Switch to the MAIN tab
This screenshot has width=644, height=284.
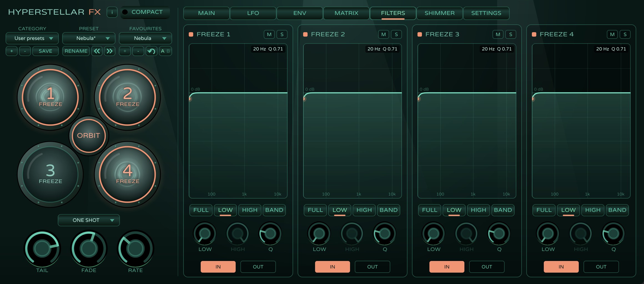pos(207,13)
